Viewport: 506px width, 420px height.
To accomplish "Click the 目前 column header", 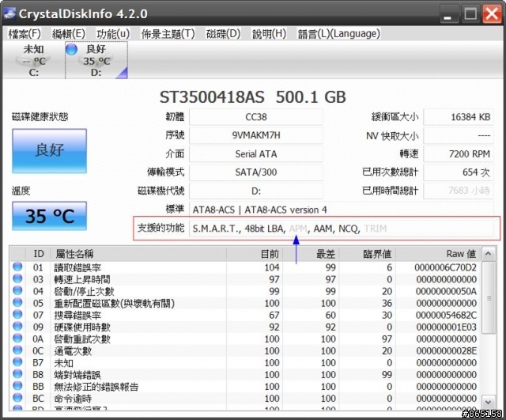I will (x=255, y=254).
